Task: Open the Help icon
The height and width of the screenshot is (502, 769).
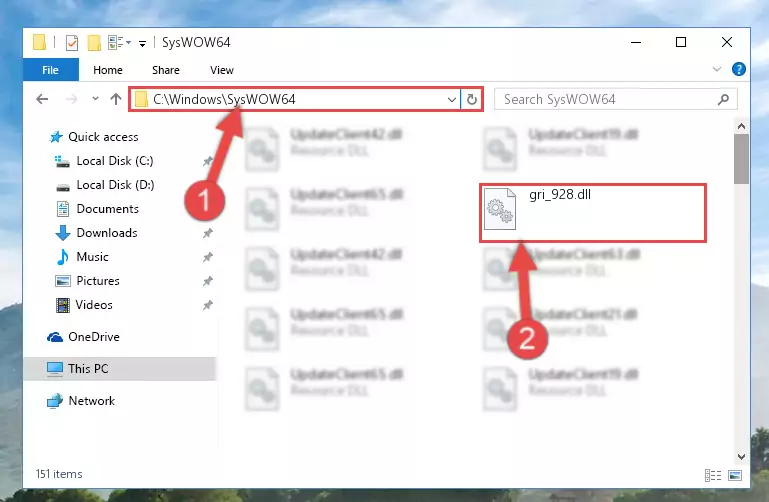Action: 738,69
